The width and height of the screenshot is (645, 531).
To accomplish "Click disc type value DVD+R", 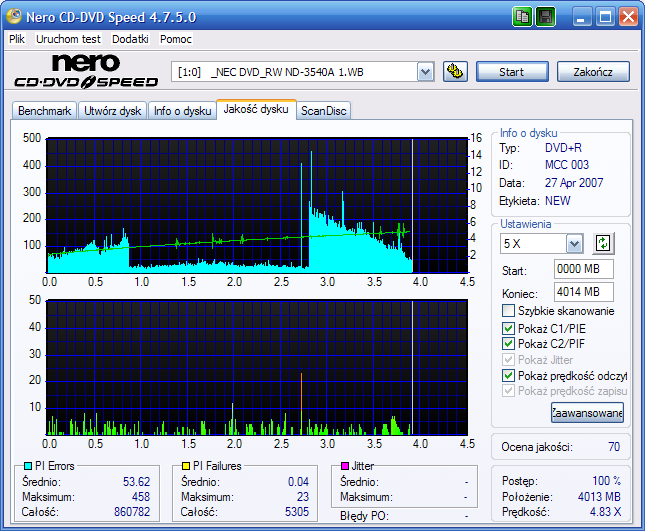I will pos(563,148).
